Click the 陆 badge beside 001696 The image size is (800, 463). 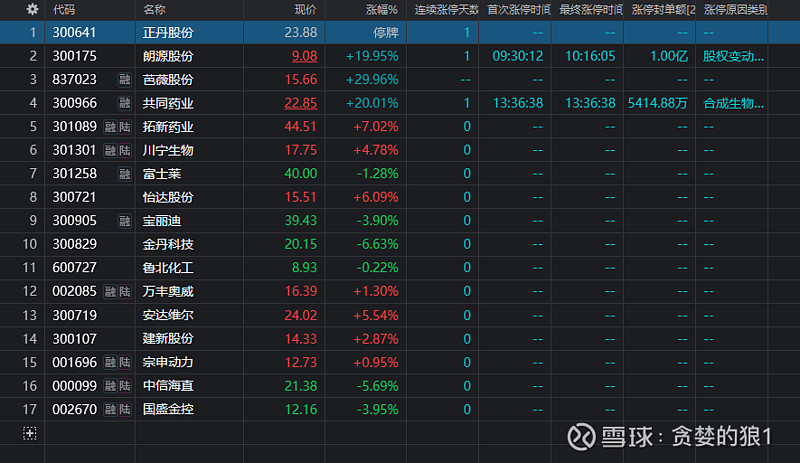(125, 362)
